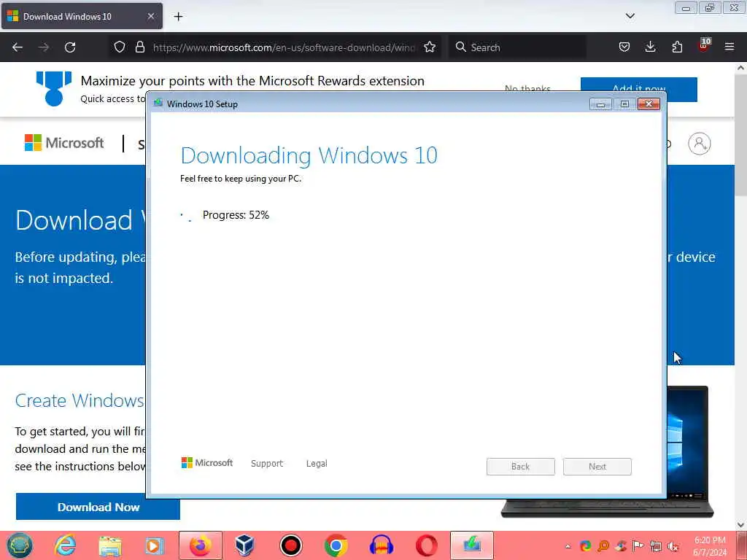Open the screen recorder taskbar icon
Screen dimensions: 747x560
[x=290, y=545]
